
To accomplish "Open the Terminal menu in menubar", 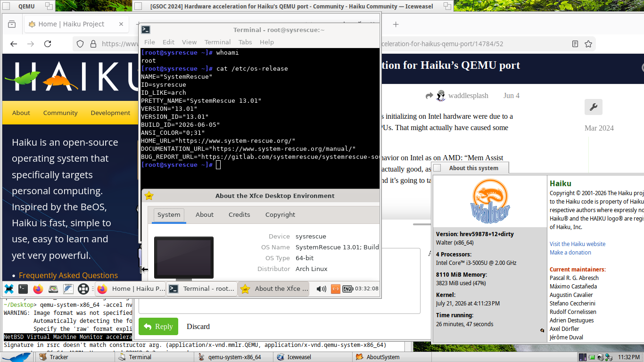I will coord(217,42).
